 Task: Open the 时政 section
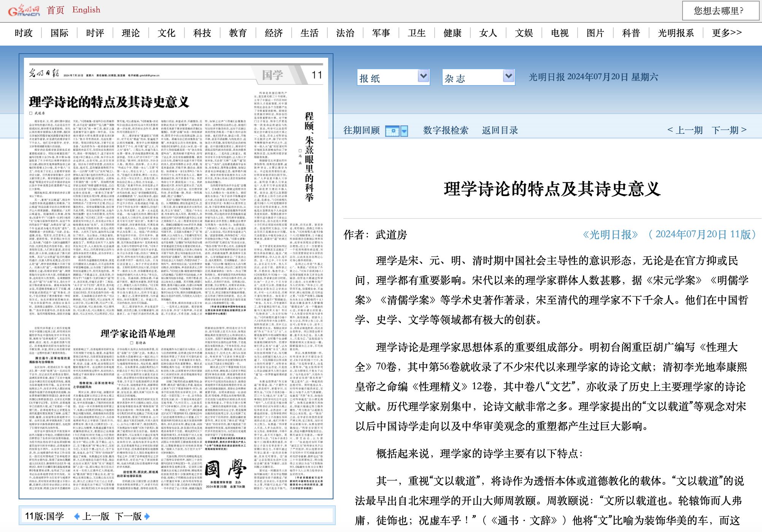click(24, 33)
